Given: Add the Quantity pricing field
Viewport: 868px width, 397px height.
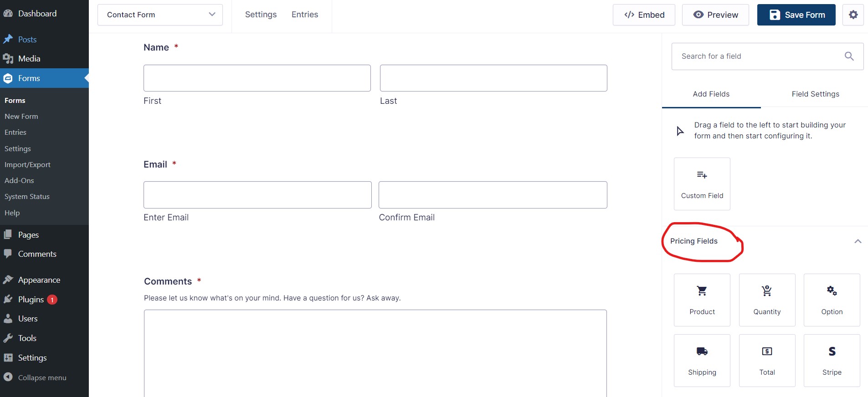Looking at the screenshot, I should point(767,300).
